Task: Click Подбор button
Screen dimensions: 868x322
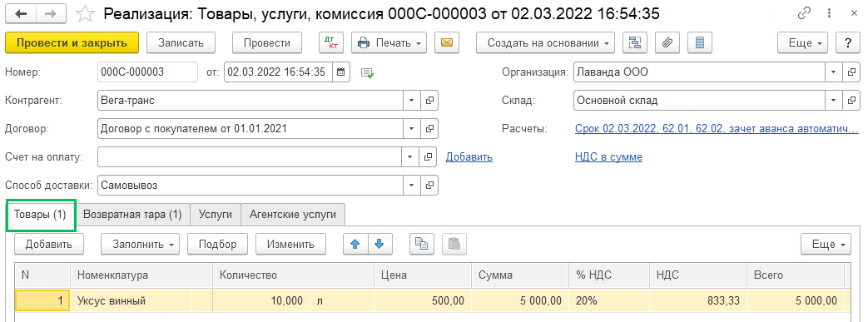Action: click(217, 244)
